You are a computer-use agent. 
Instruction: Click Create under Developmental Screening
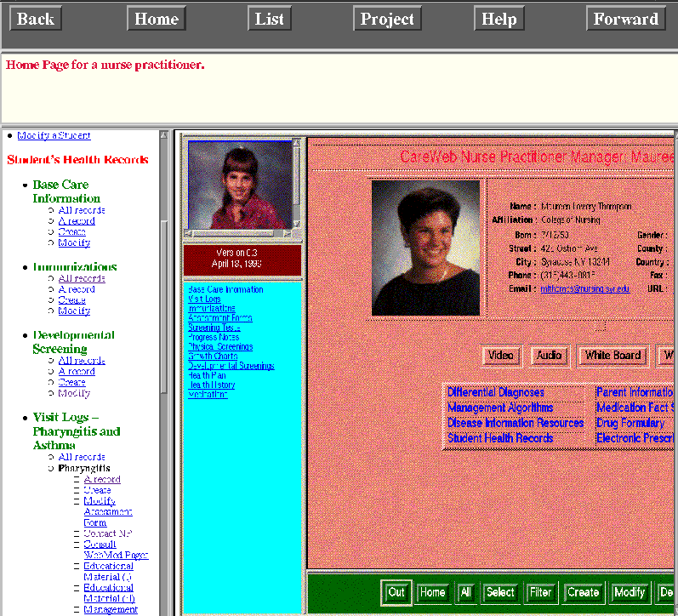tap(71, 382)
